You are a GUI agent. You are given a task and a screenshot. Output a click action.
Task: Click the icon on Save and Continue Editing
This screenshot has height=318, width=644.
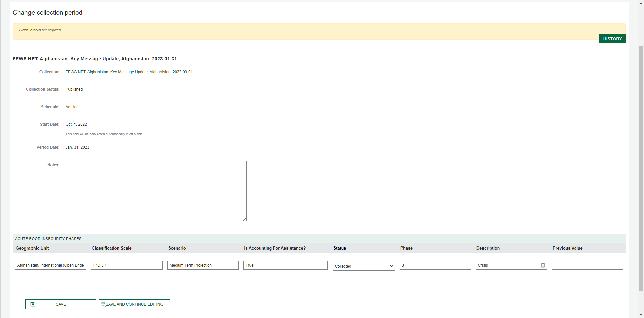(103, 304)
